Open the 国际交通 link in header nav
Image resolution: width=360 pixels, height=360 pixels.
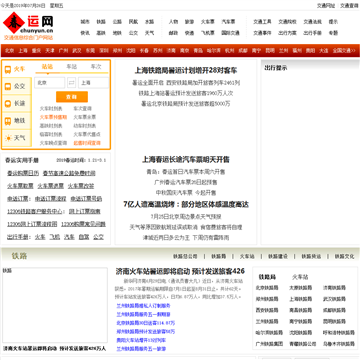pos(230,33)
